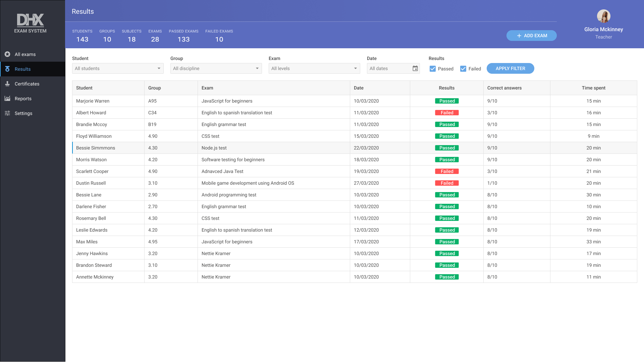The height and width of the screenshot is (362, 644).
Task: Open the Results menu section
Action: [33, 69]
